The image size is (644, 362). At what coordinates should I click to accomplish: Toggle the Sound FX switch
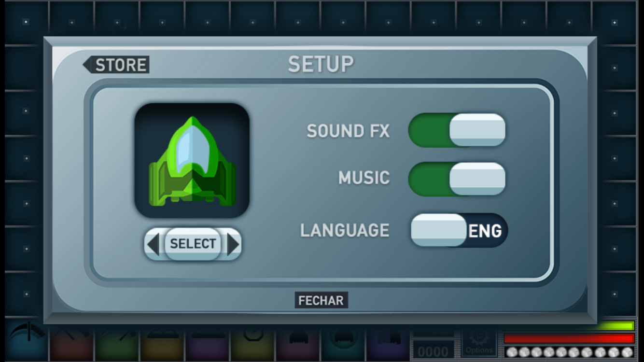click(x=457, y=130)
